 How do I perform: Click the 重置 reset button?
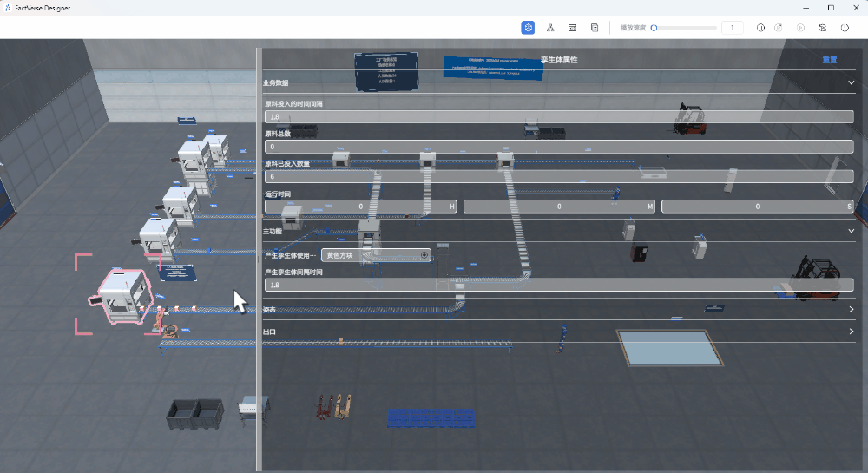click(829, 60)
